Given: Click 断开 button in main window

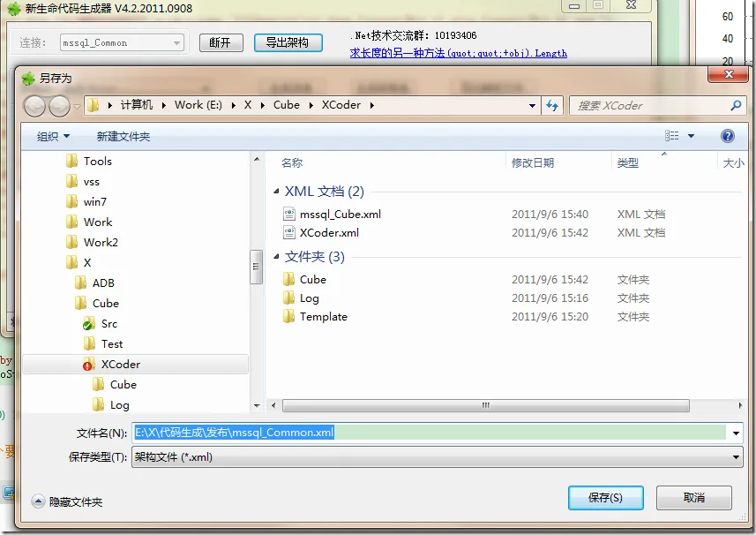Looking at the screenshot, I should [221, 43].
